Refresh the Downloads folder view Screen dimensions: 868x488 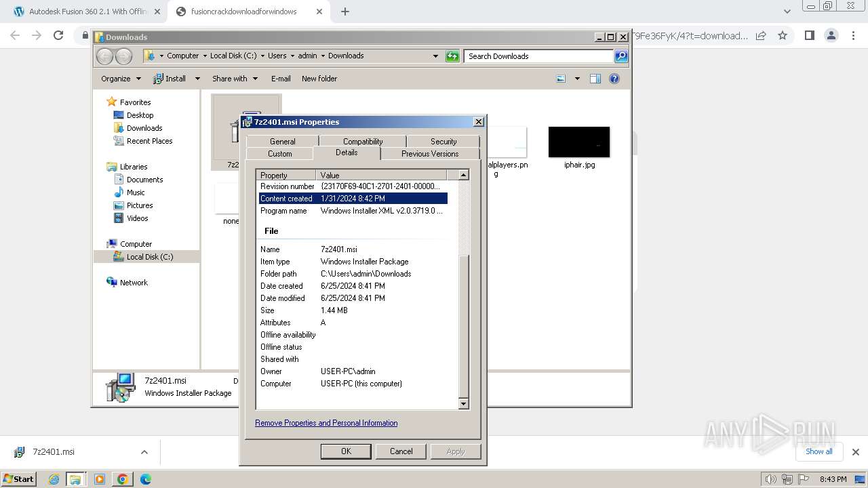click(452, 56)
